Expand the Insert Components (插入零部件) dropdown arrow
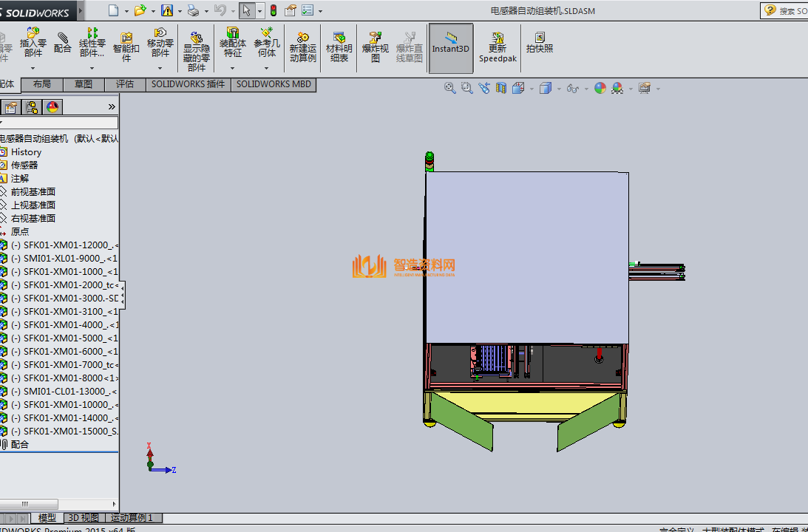Viewport: 808px width, 532px height. 33,68
